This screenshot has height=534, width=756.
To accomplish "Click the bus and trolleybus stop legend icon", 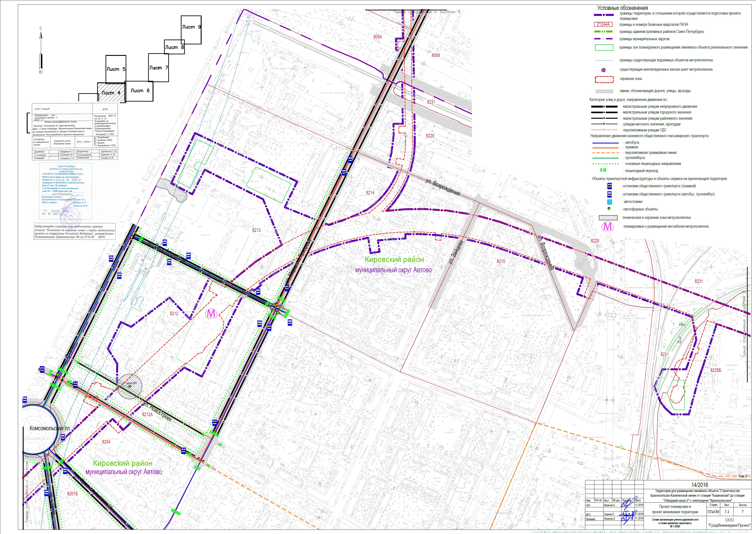I will (609, 194).
